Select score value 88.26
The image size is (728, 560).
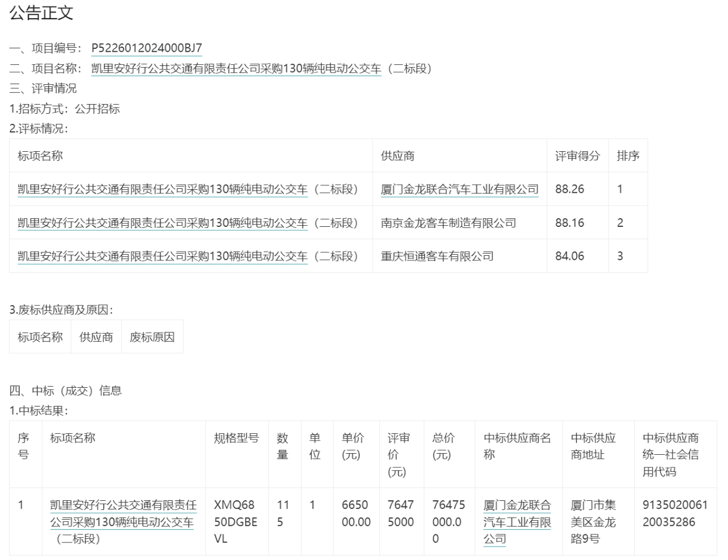(x=569, y=189)
